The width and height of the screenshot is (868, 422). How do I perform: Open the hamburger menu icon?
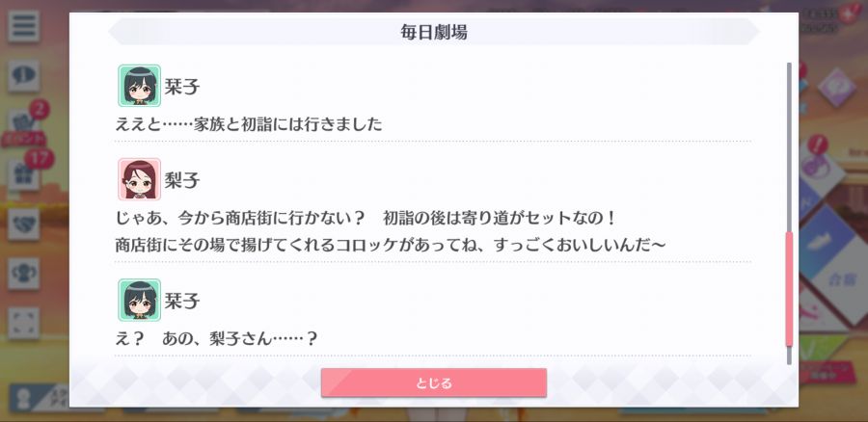[24, 27]
